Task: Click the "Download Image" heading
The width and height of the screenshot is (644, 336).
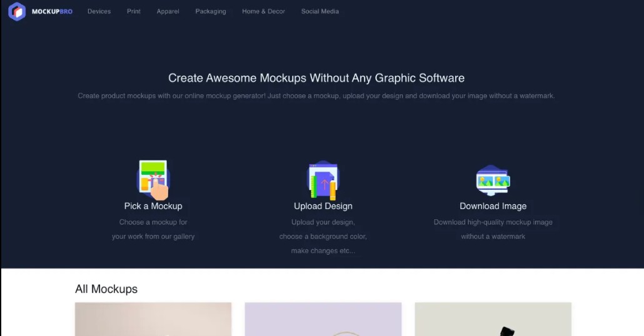Action: point(493,206)
